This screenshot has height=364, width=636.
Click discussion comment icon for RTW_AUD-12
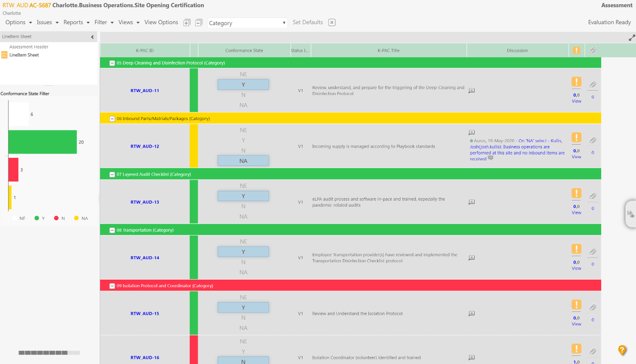coord(471,132)
